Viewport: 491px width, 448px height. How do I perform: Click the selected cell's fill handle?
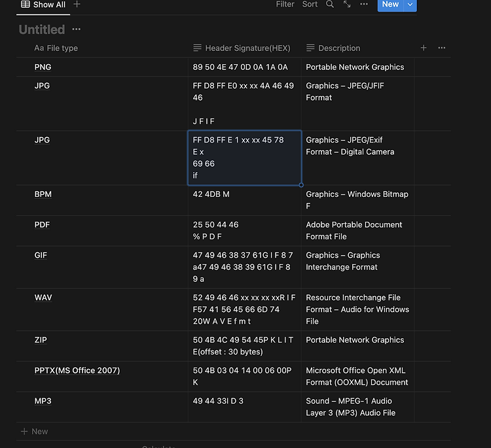tap(301, 185)
